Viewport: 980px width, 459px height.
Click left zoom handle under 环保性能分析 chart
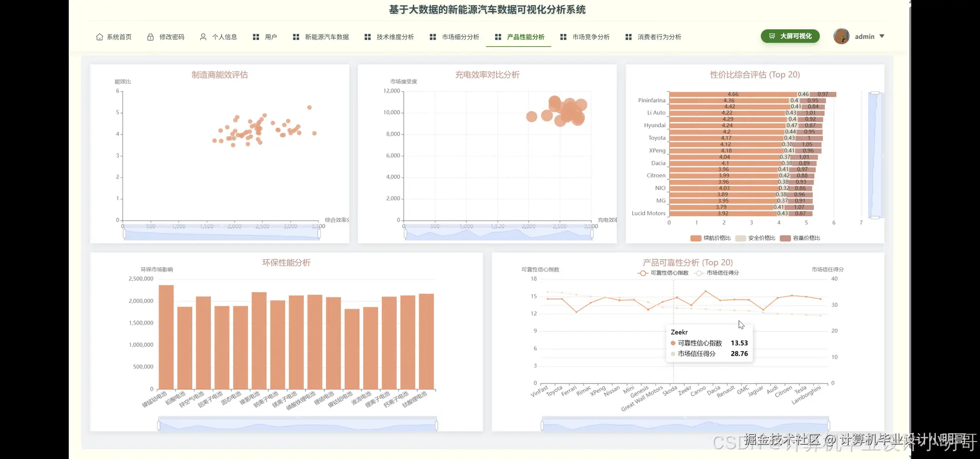tap(159, 426)
